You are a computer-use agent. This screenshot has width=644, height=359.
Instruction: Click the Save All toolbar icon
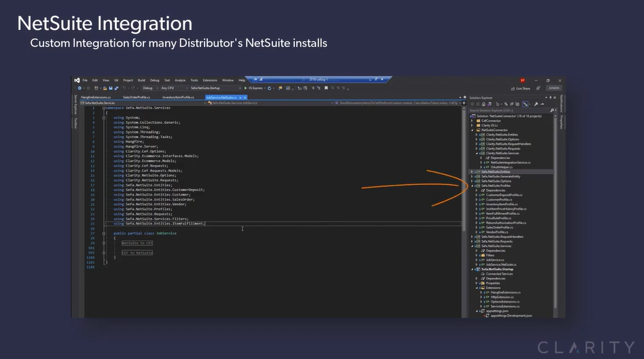[x=116, y=88]
